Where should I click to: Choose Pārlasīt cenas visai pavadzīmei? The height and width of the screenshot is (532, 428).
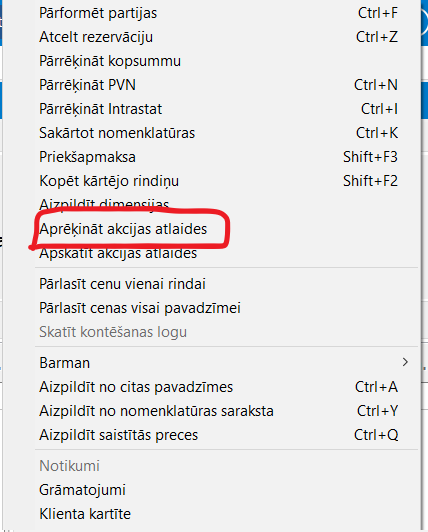click(x=227, y=308)
